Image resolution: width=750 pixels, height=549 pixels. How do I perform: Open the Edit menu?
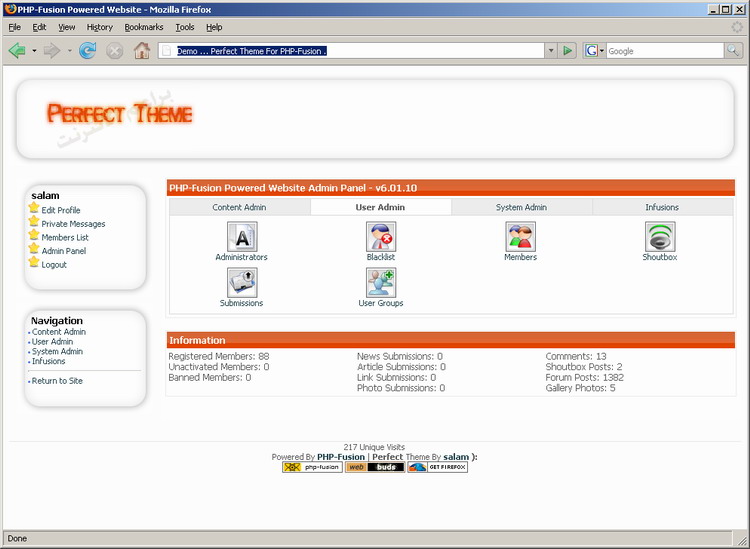click(39, 27)
